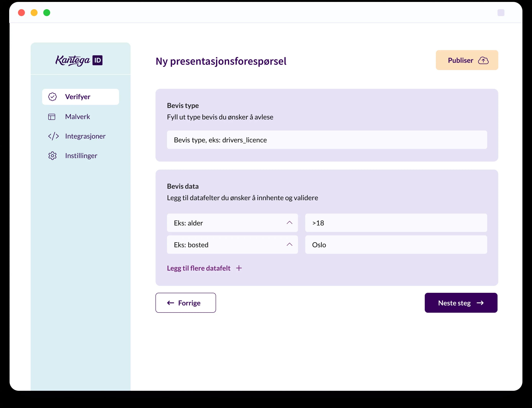Click the right arrow icon on Neste steg

480,303
